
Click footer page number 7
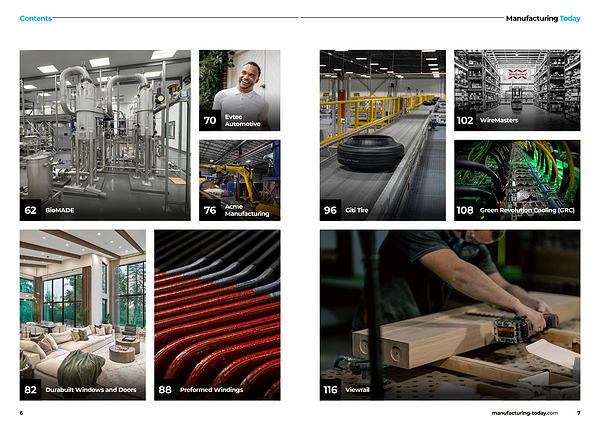(578, 412)
